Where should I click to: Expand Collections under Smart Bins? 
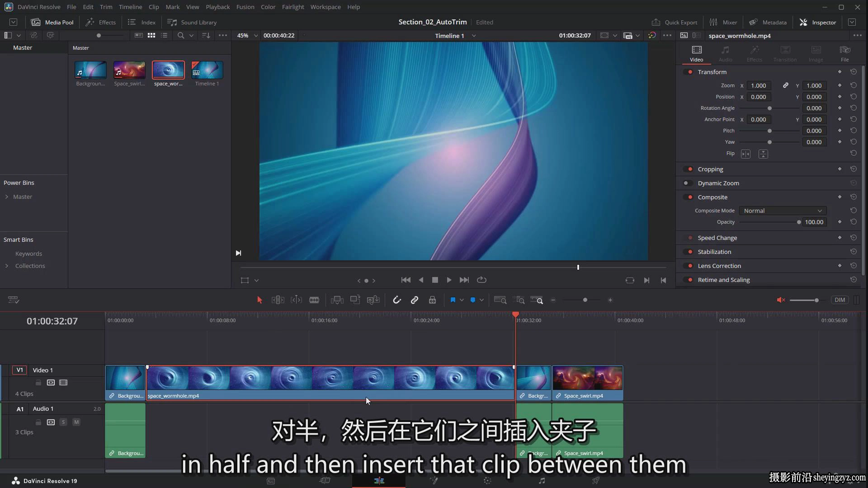click(7, 266)
